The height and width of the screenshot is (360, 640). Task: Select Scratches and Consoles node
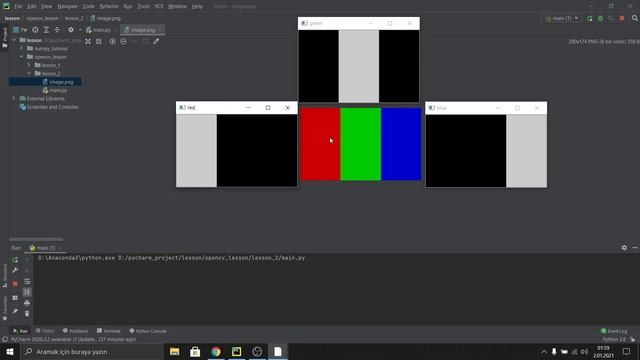tap(49, 107)
